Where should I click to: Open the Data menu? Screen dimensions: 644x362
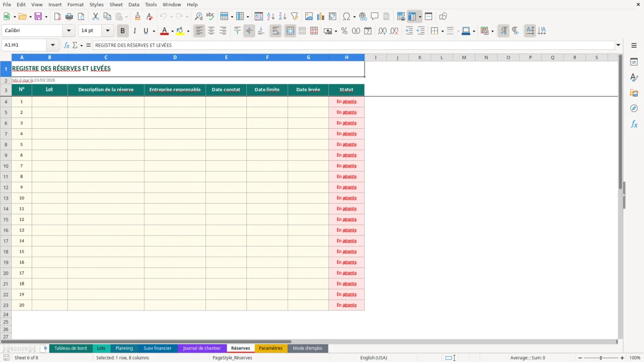point(134,4)
